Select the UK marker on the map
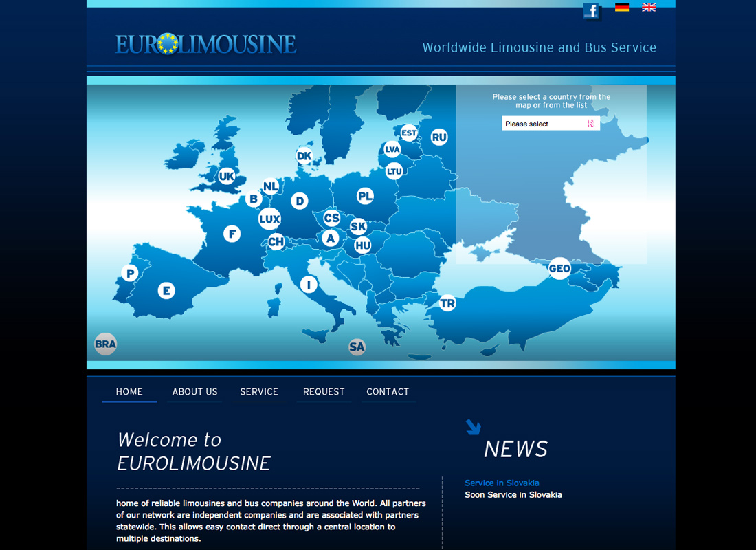The width and height of the screenshot is (756, 550). pyautogui.click(x=226, y=176)
